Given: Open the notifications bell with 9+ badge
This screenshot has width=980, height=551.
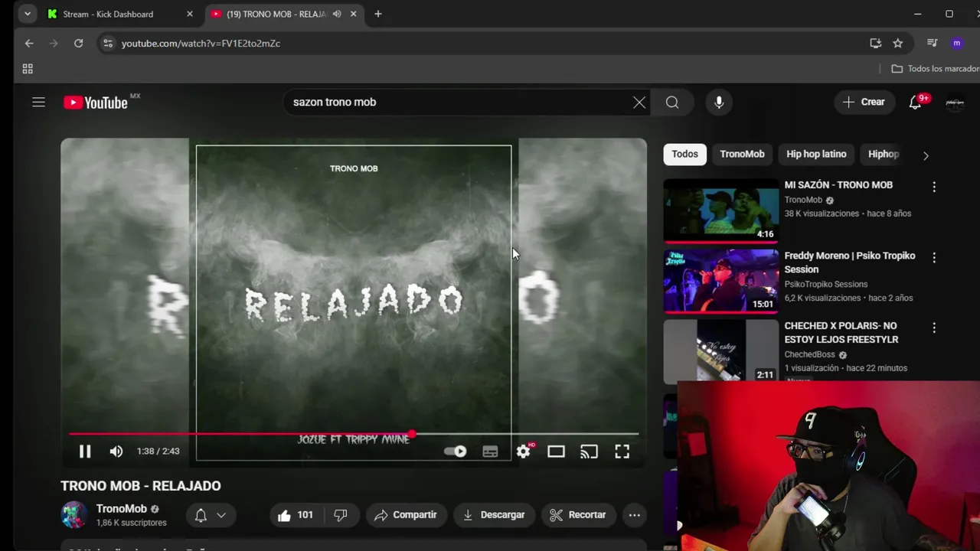Looking at the screenshot, I should click(x=915, y=102).
